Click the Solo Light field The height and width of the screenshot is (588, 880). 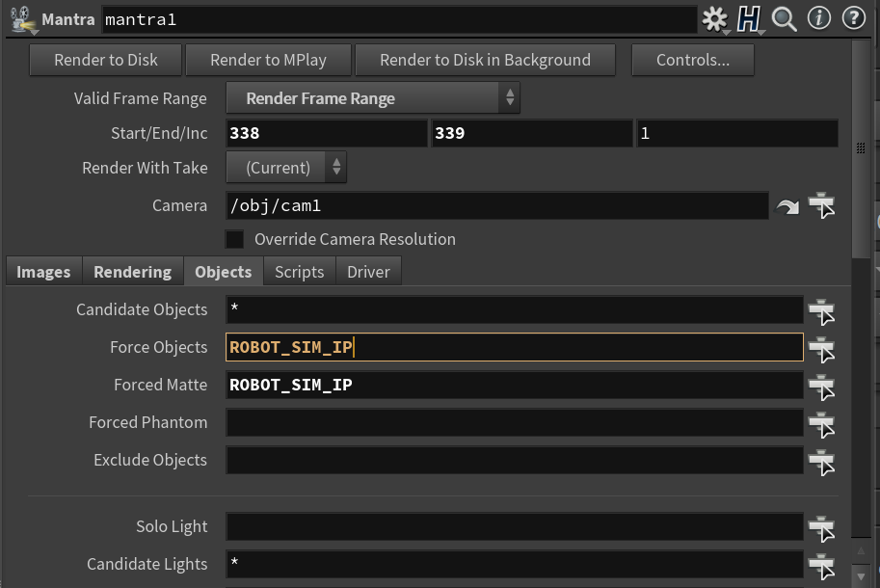point(515,527)
